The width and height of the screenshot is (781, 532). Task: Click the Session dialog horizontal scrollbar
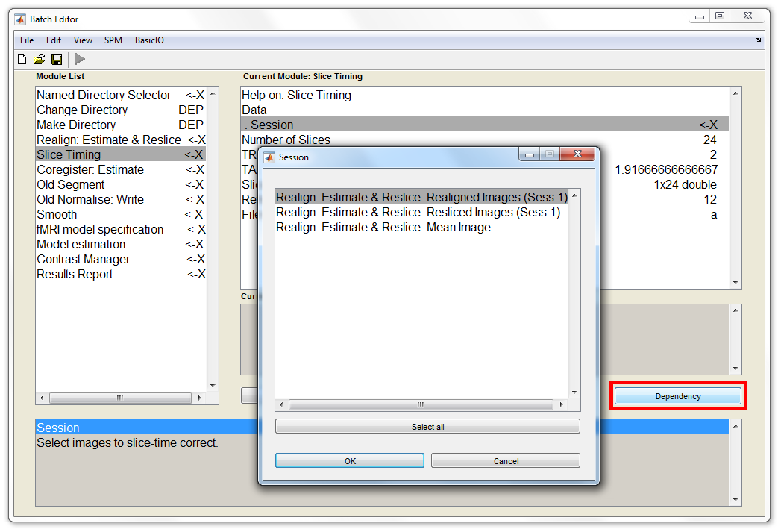421,405
